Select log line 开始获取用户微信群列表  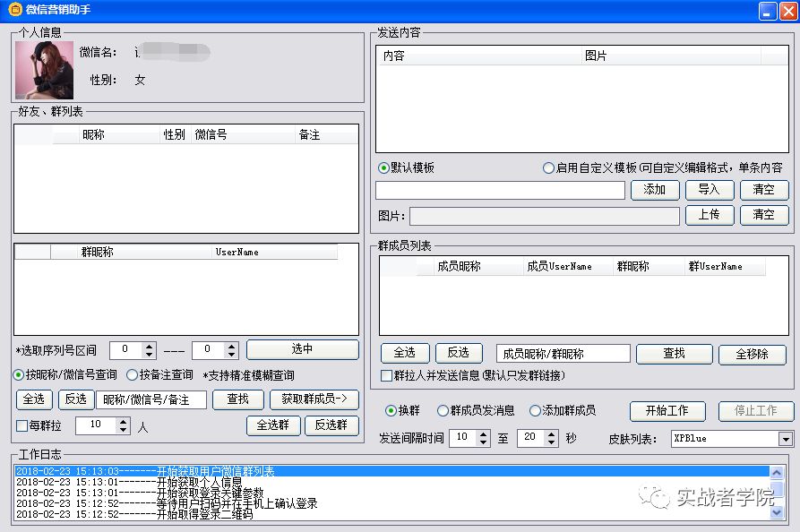(392, 471)
